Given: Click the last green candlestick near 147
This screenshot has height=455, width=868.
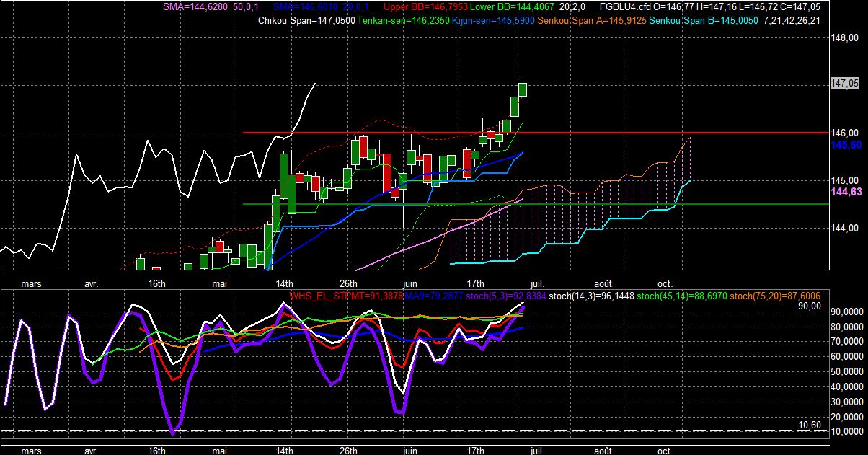Looking at the screenshot, I should pyautogui.click(x=523, y=89).
